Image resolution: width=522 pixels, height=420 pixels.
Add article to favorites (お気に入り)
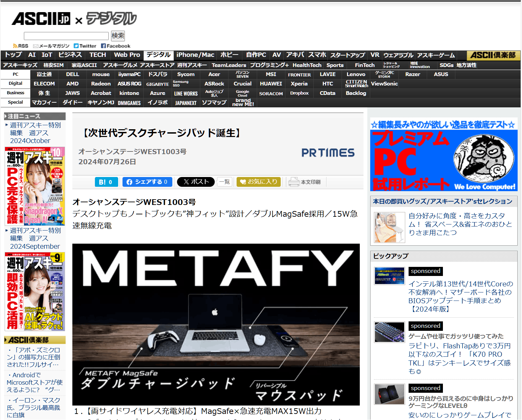click(258, 182)
